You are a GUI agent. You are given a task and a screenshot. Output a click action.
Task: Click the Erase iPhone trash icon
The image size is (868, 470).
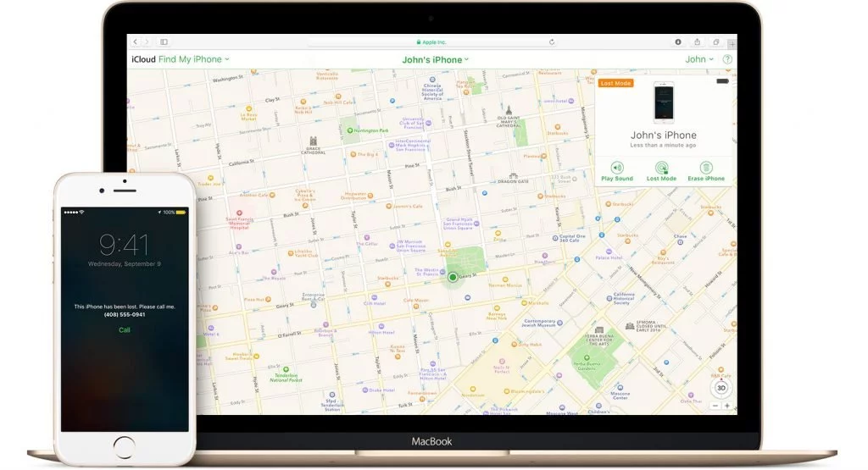tap(706, 168)
